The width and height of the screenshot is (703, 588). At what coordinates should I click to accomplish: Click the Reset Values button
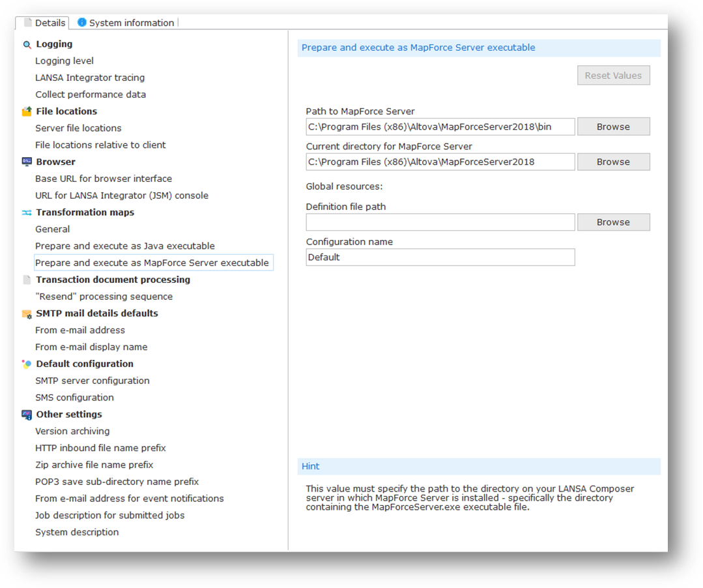click(613, 76)
